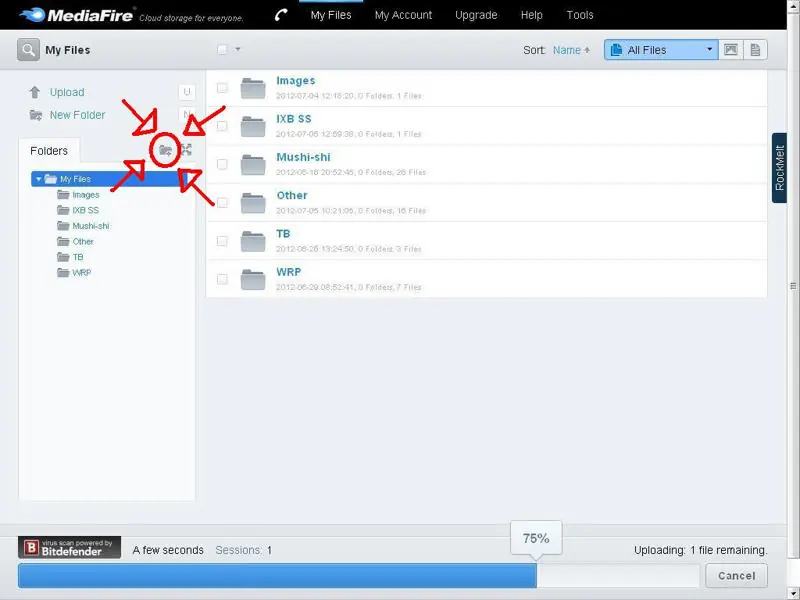Click the New Folder icon in sidebar
Screen dimensions: 800x600
coord(36,115)
